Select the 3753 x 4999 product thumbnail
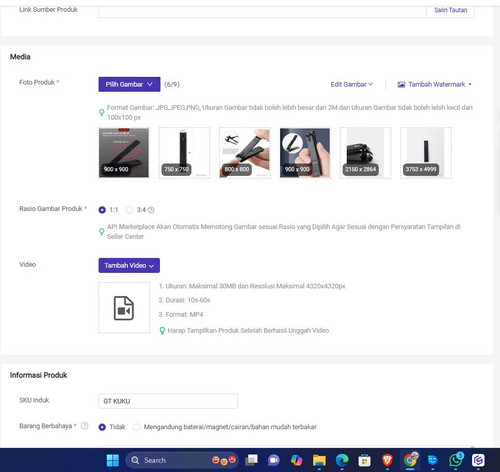 pos(426,153)
